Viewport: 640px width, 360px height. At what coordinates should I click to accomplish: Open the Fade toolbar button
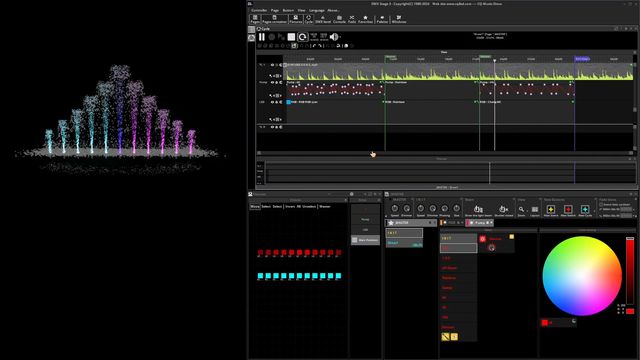pos(352,19)
